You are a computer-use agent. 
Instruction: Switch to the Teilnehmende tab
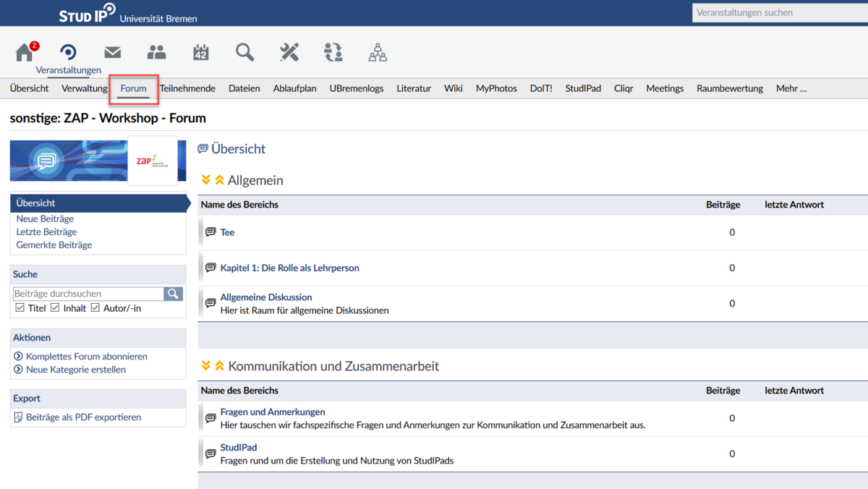(187, 88)
